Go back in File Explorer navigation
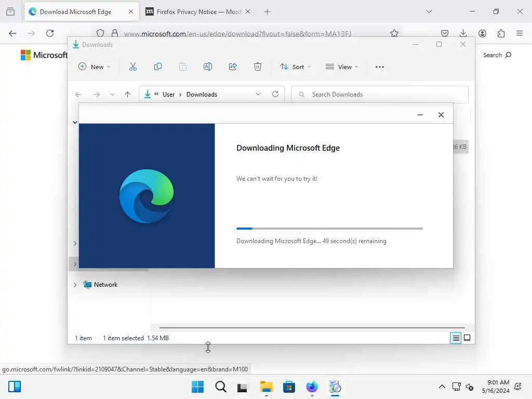532x399 pixels. coord(78,95)
